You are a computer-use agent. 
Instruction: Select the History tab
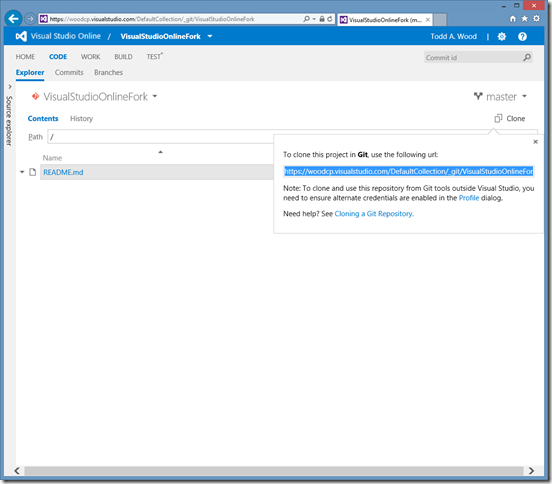click(81, 119)
